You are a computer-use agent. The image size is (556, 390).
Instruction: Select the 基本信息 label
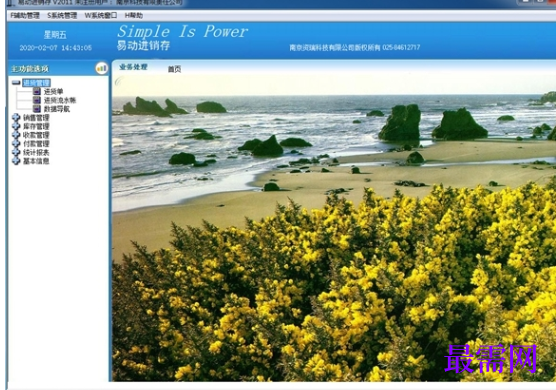[x=36, y=161]
